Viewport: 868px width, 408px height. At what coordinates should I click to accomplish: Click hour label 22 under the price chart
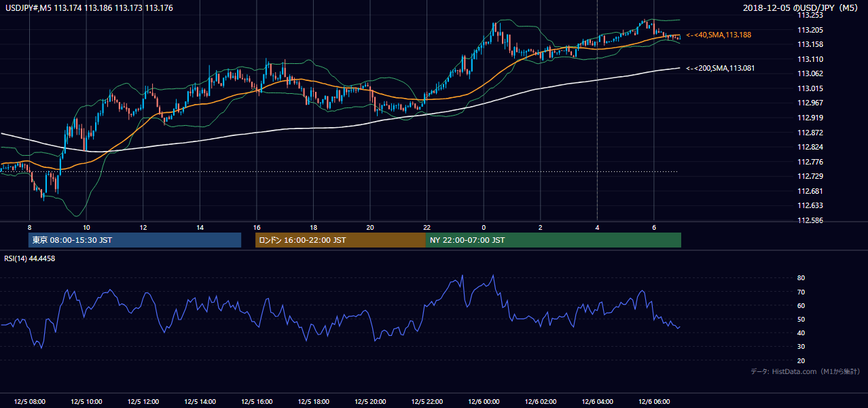pos(427,227)
